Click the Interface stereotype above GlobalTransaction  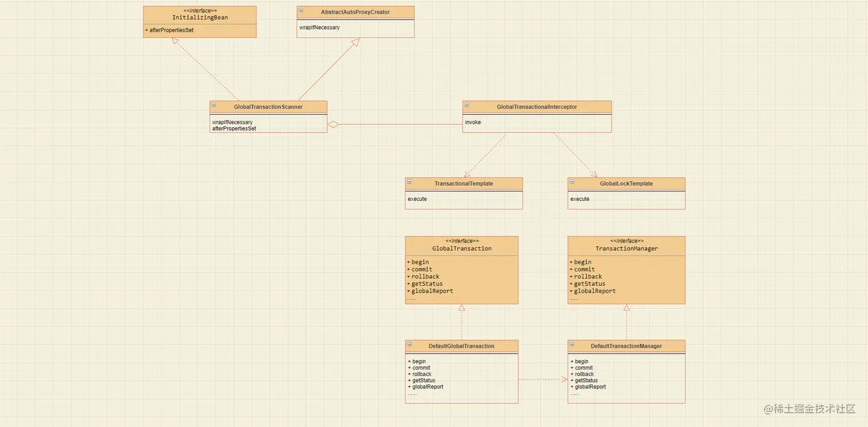click(462, 241)
